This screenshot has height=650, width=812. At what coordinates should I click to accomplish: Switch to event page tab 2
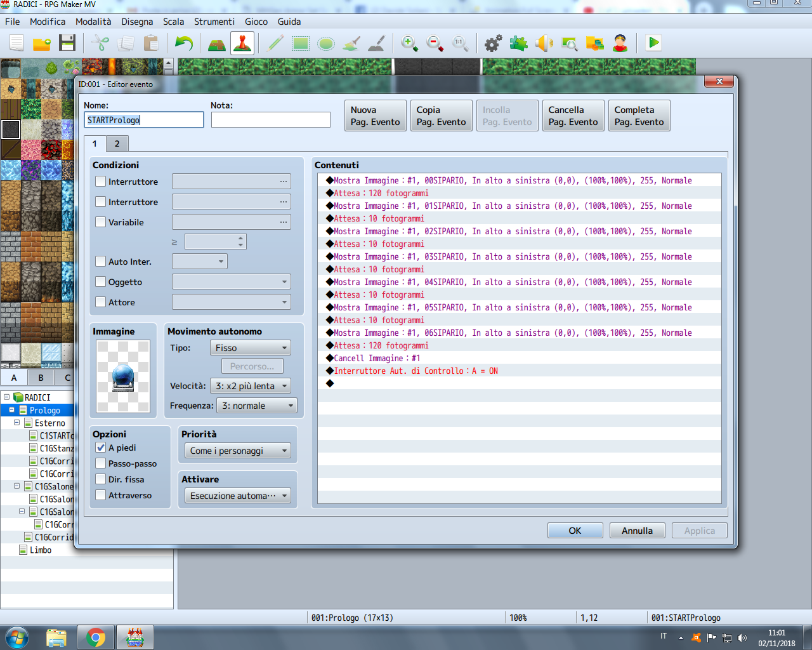click(x=117, y=143)
